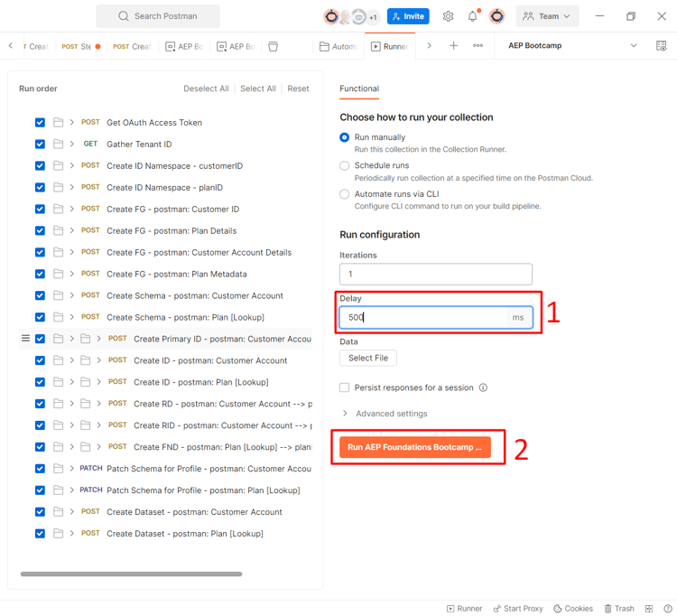Open the tab options three-dots menu
The image size is (677, 616).
(x=478, y=45)
